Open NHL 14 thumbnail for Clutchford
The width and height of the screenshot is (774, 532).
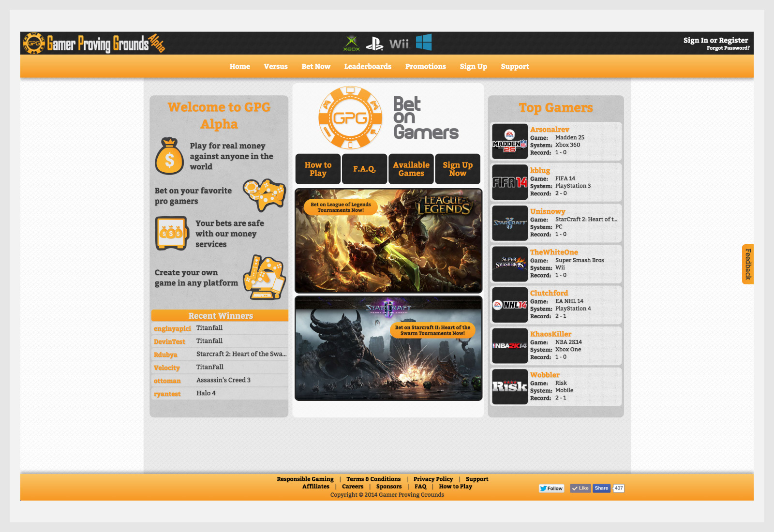[510, 305]
